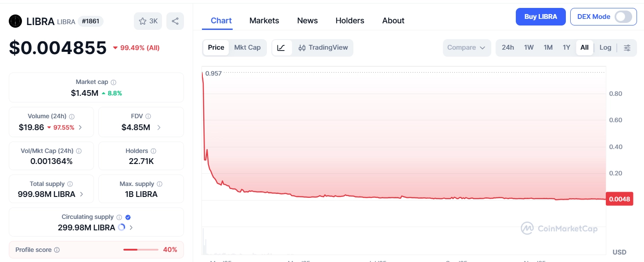644x262 pixels.
Task: Click the Profile score progress bar
Action: (140, 250)
